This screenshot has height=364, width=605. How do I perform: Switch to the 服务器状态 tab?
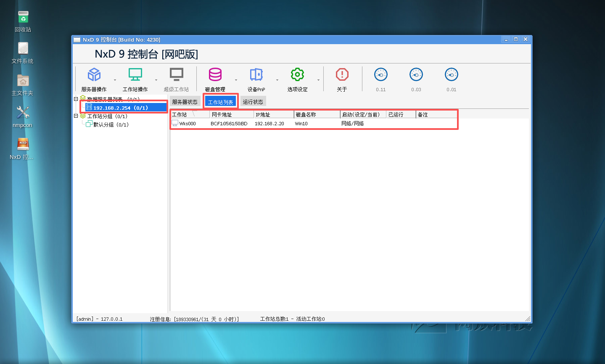pos(185,102)
